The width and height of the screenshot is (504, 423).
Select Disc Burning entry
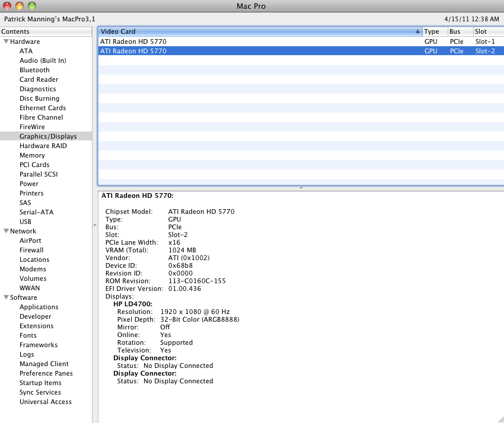pos(39,98)
